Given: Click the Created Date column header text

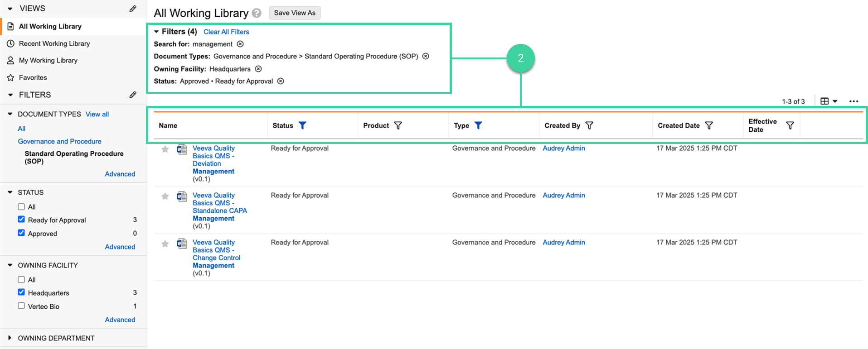Looking at the screenshot, I should (679, 125).
